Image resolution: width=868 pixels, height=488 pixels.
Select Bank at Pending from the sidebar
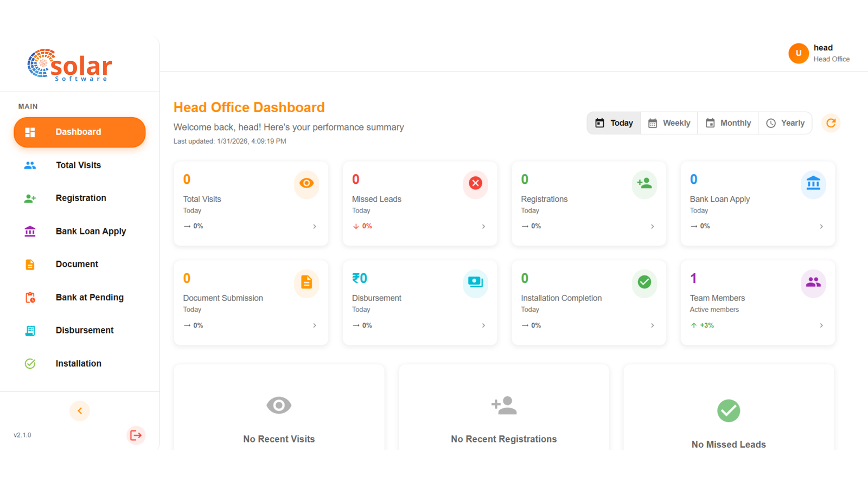point(90,297)
